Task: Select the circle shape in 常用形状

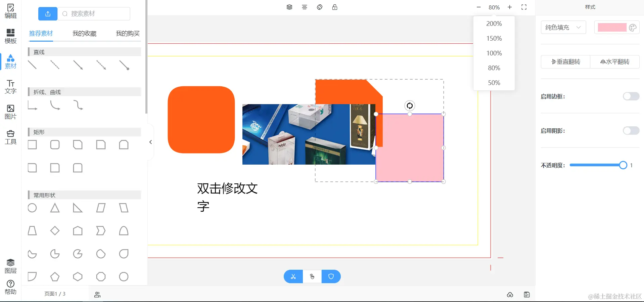Action: pos(32,208)
